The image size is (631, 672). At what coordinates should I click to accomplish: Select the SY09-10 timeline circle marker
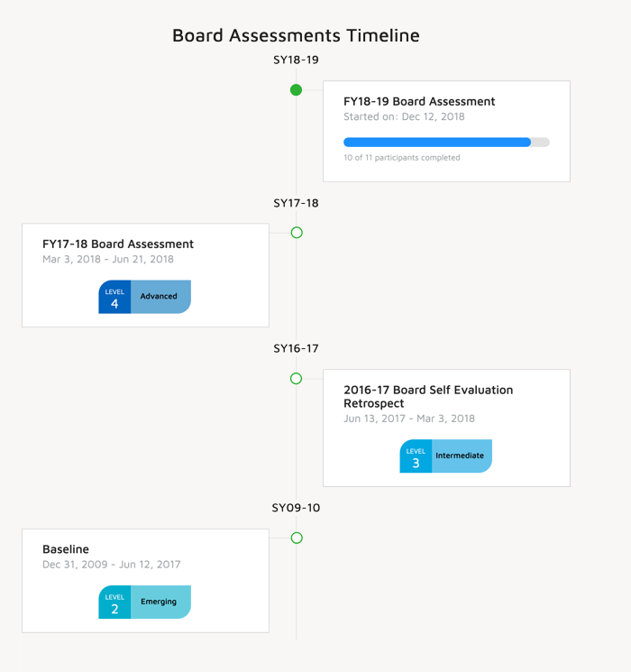pyautogui.click(x=297, y=538)
